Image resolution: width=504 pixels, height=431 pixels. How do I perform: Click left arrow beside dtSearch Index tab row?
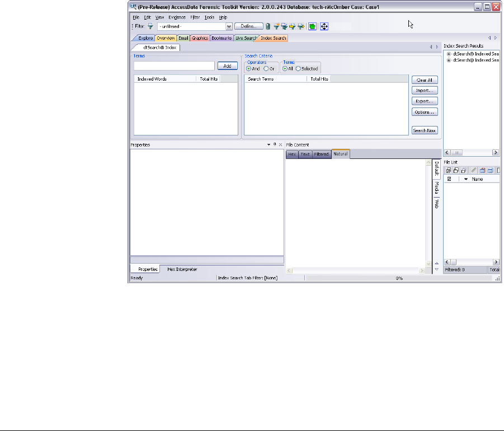click(x=431, y=47)
